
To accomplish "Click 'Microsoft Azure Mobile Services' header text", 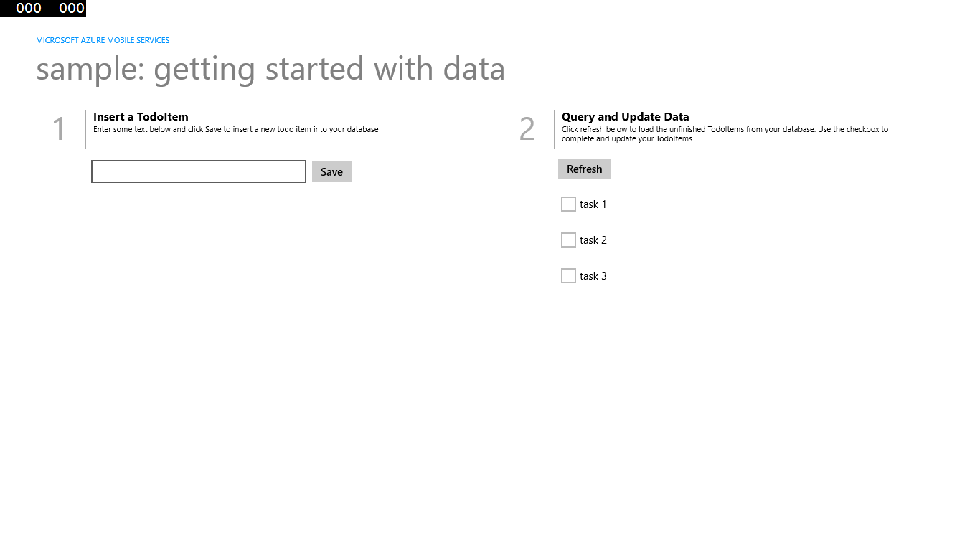I will (103, 40).
